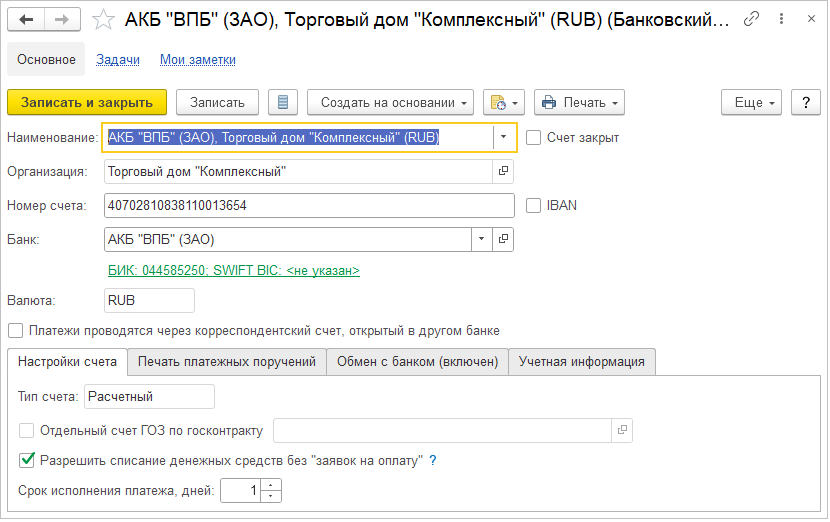Open the help question mark button
This screenshot has height=522, width=830.
(x=806, y=102)
